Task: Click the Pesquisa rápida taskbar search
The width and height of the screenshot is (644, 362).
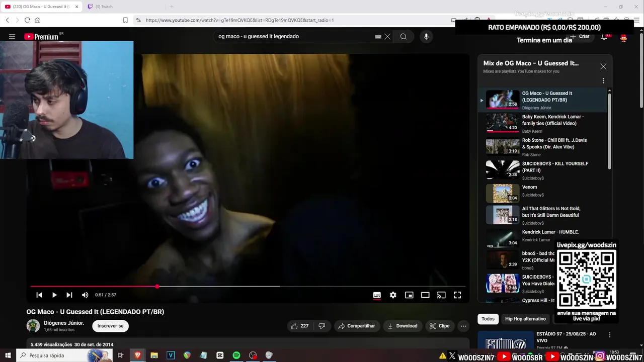Action: [64, 355]
